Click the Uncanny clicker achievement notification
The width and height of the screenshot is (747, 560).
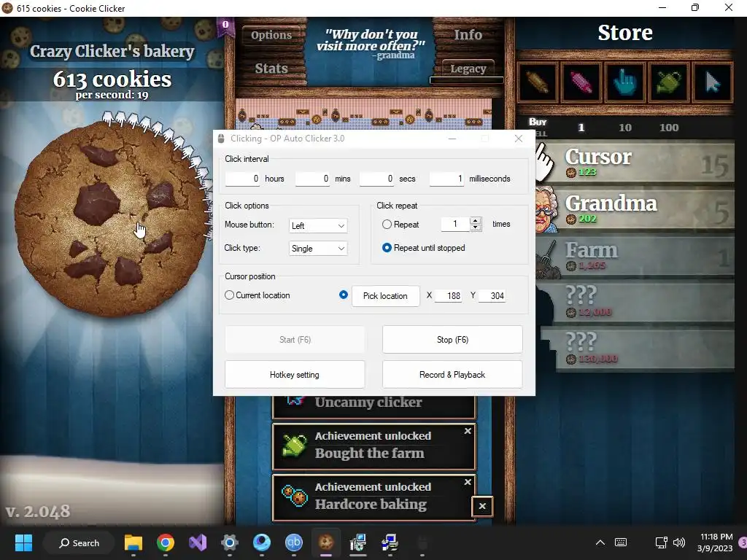pos(374,407)
